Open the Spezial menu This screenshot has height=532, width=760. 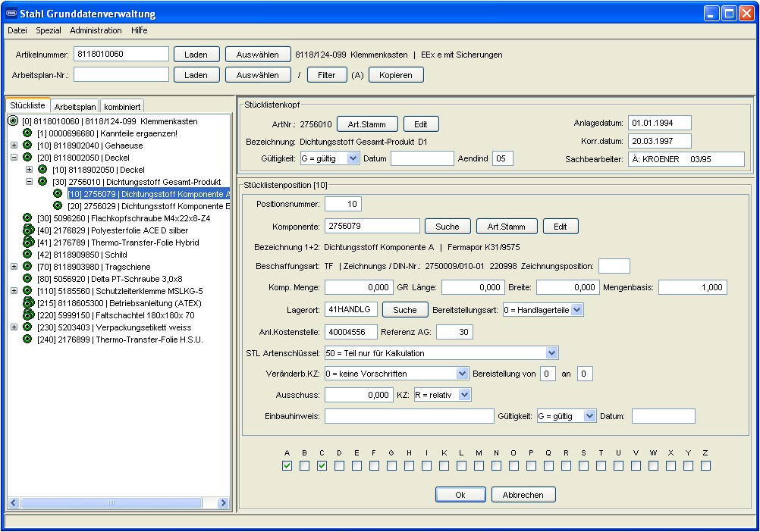[x=49, y=30]
